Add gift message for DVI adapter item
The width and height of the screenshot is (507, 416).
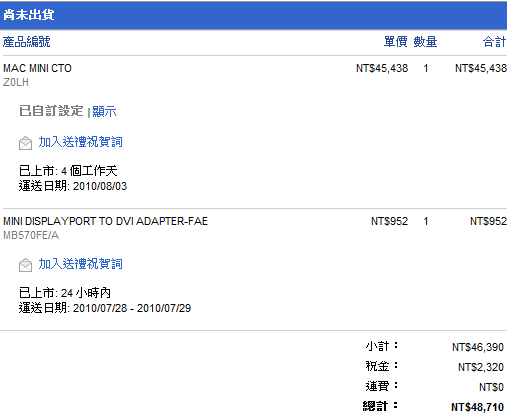tap(80, 264)
